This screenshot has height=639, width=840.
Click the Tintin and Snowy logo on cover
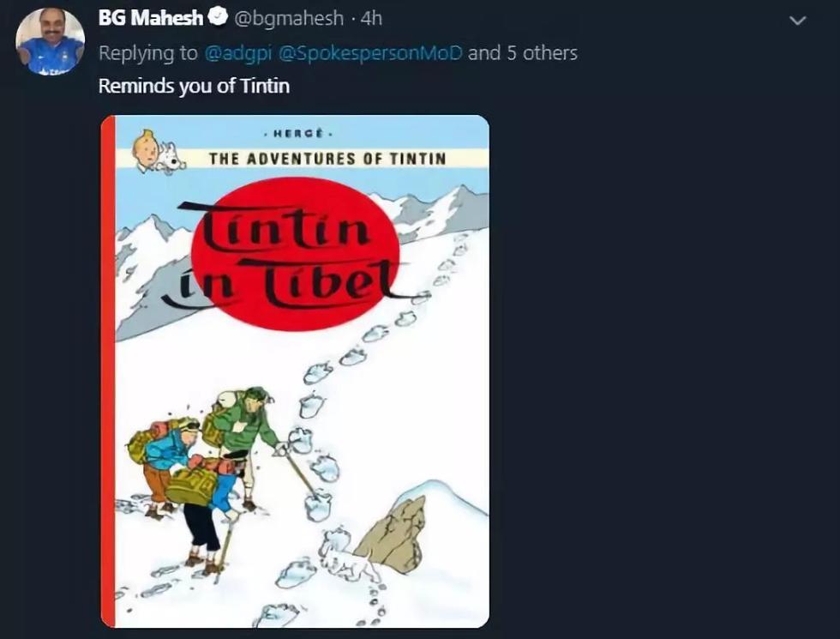[x=159, y=152]
